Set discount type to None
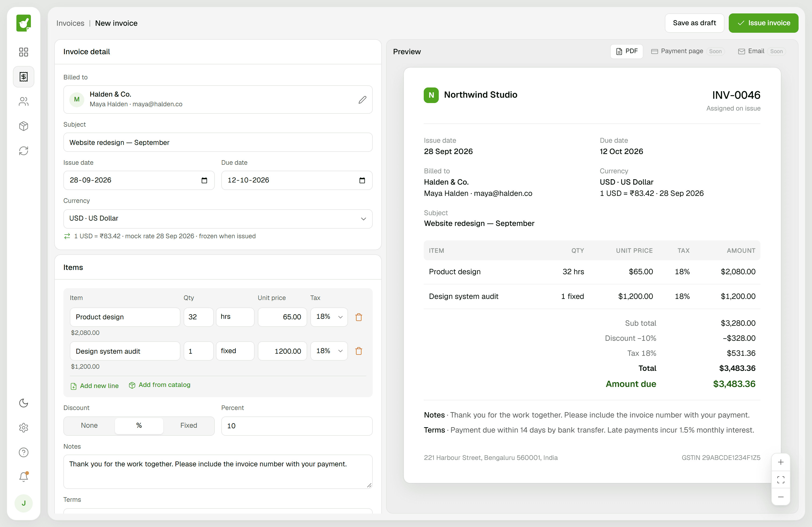Image resolution: width=812 pixels, height=527 pixels. (x=89, y=425)
